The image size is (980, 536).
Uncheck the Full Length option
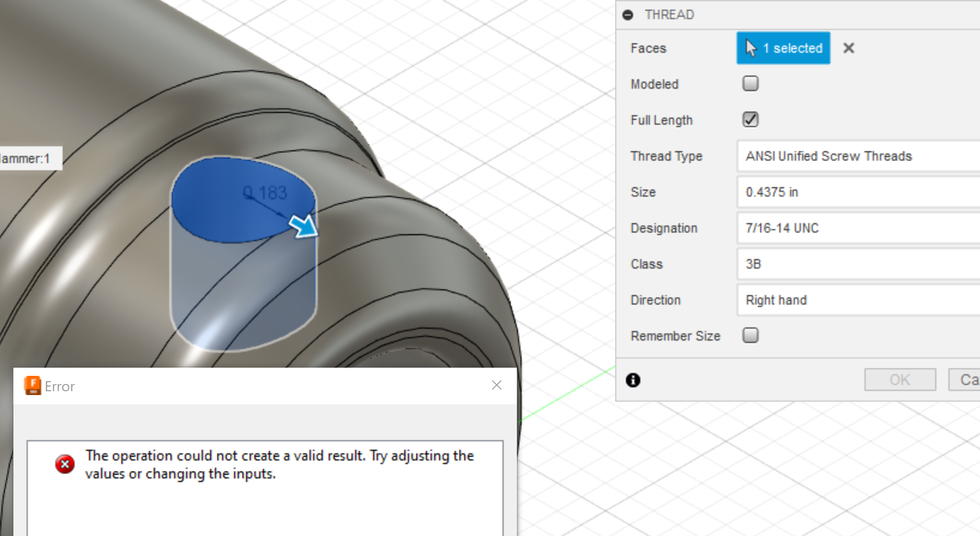[x=750, y=119]
